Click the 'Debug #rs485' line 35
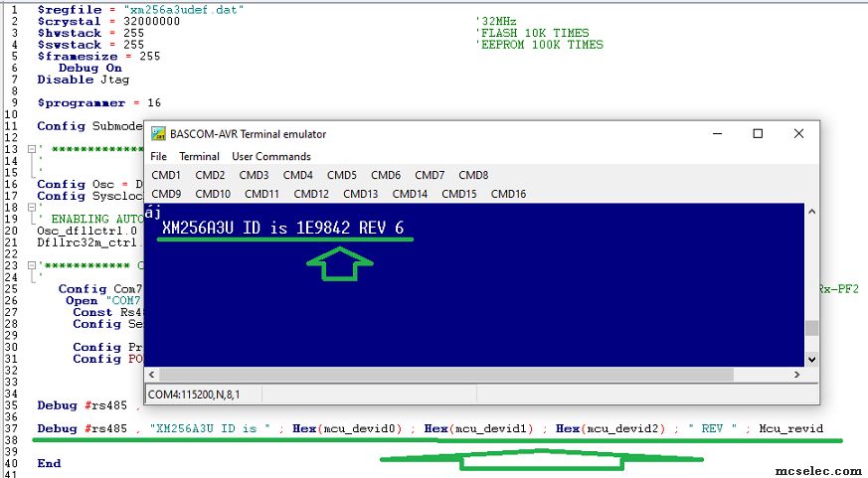This screenshot has height=478, width=868. click(88, 405)
